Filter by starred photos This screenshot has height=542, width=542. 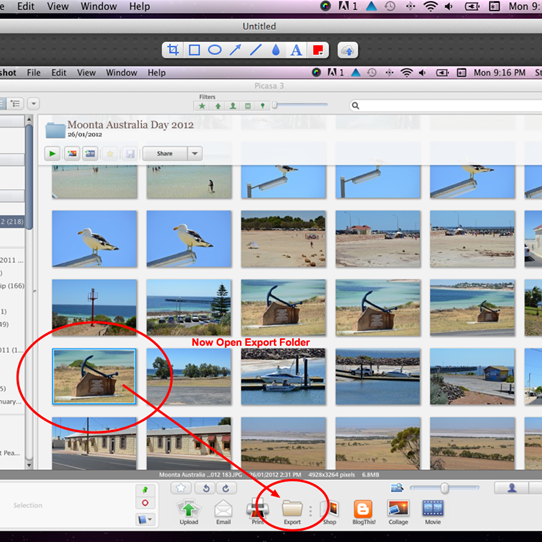202,106
